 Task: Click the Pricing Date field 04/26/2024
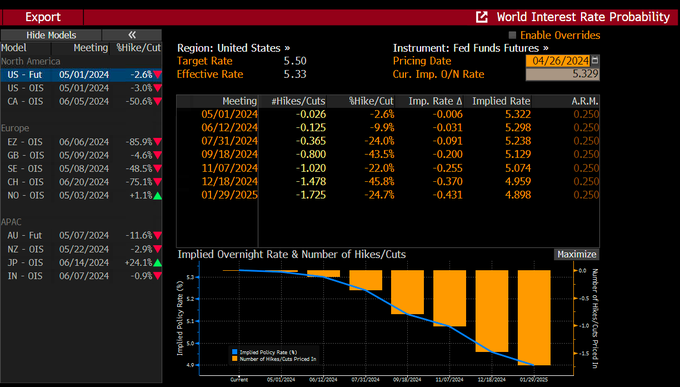point(559,61)
